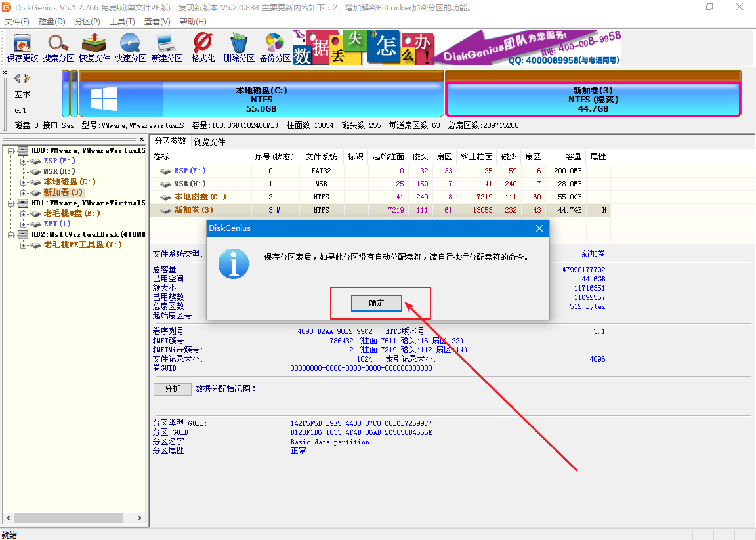Select EFI(1) in the tree
Screen dimensions: 756x540
[x=57, y=224]
